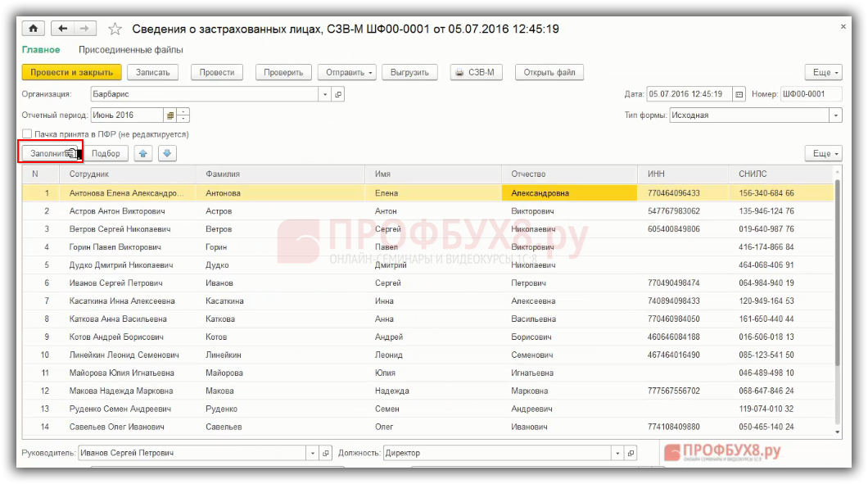Add to favorites with star icon
The height and width of the screenshot is (484, 868).
tap(115, 29)
